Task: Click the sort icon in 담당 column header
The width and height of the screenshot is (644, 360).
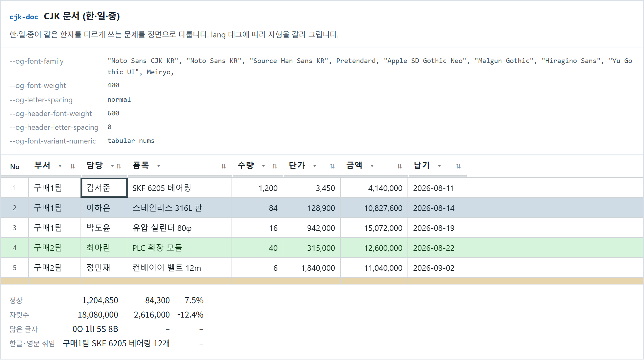Action: pyautogui.click(x=119, y=166)
